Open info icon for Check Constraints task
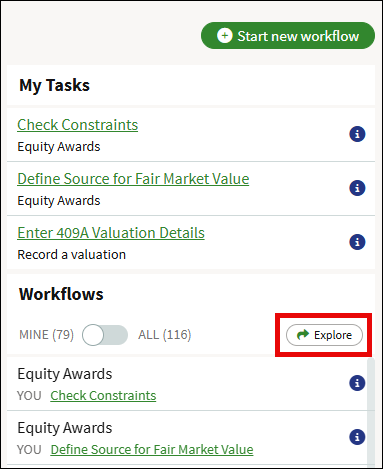 point(357,134)
